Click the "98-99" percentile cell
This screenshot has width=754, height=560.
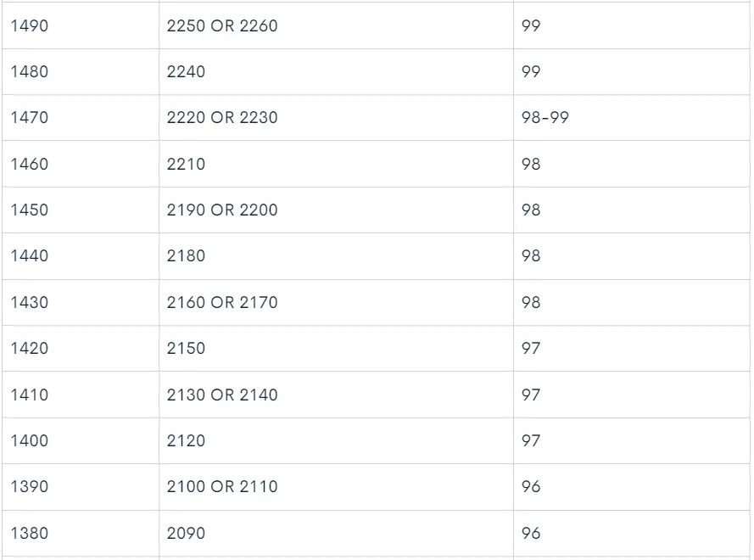pos(545,118)
